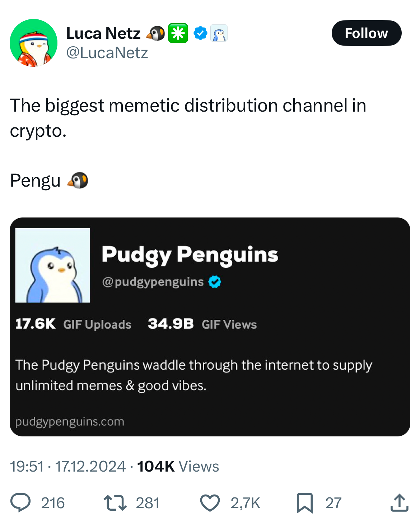Like the tweet with heart icon

pos(210,502)
